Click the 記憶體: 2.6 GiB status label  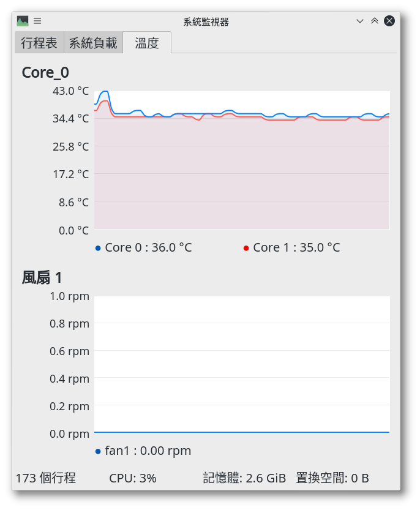click(244, 478)
